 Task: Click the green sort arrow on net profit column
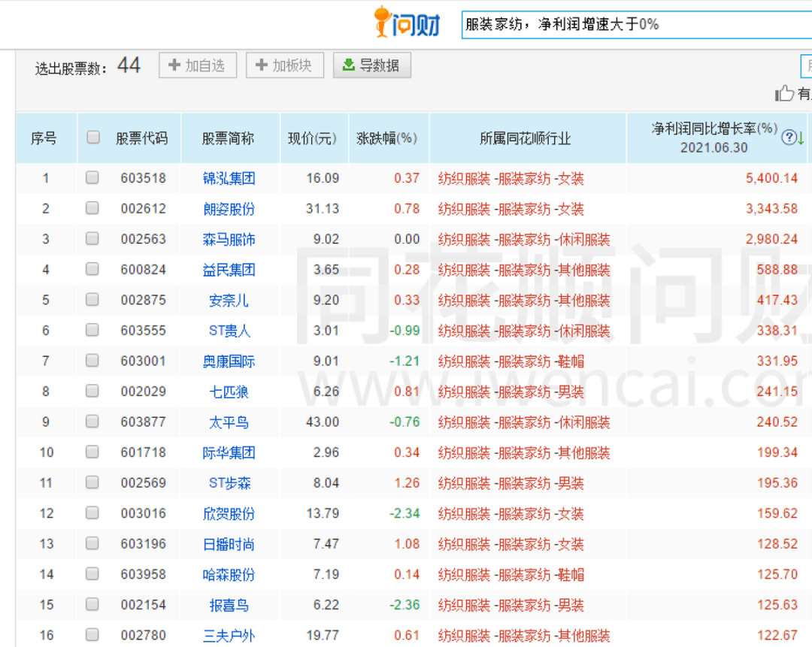801,138
